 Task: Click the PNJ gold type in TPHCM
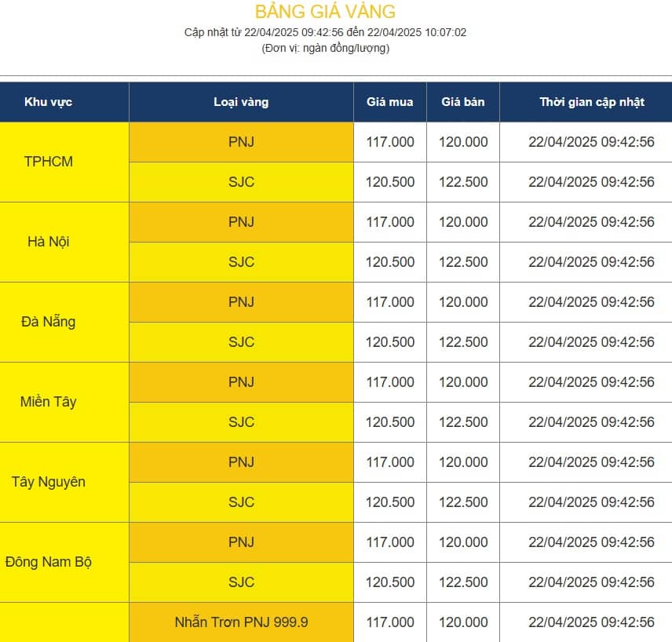pos(241,142)
